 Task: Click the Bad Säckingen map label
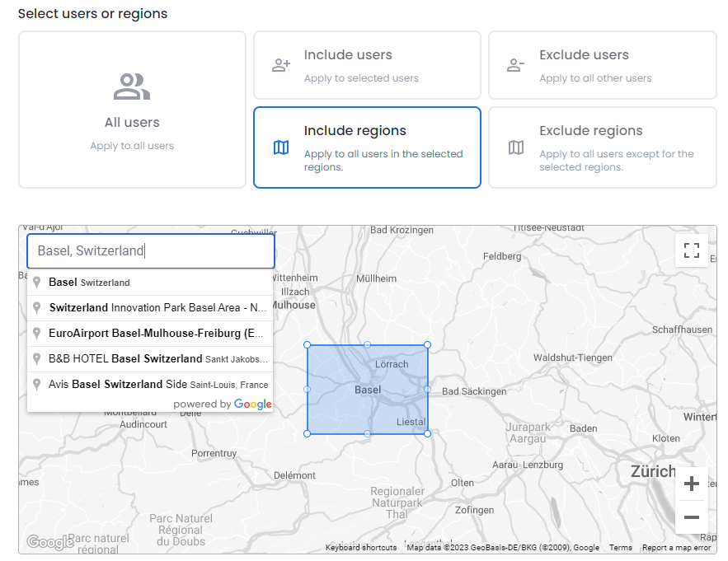(473, 391)
